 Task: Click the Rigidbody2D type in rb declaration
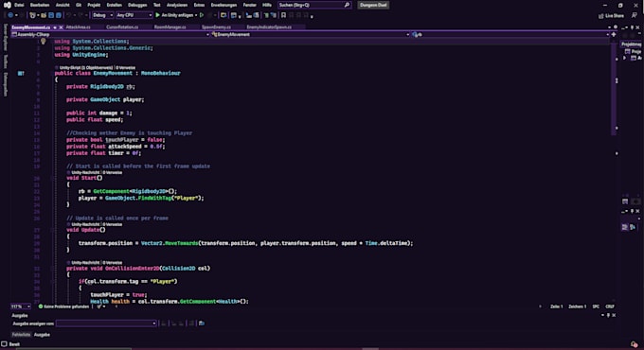107,87
